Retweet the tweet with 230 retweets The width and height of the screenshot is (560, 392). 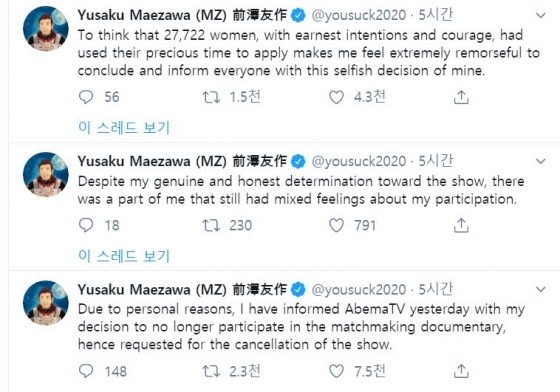click(x=211, y=225)
